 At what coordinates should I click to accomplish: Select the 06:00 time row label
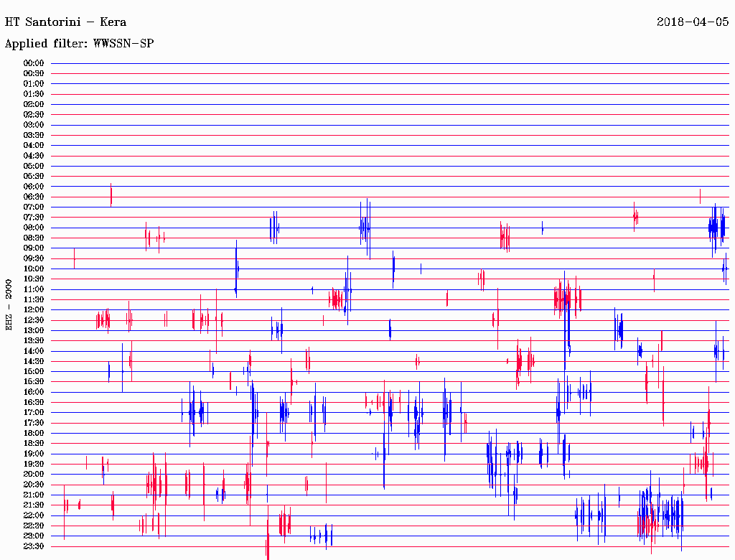(x=34, y=187)
